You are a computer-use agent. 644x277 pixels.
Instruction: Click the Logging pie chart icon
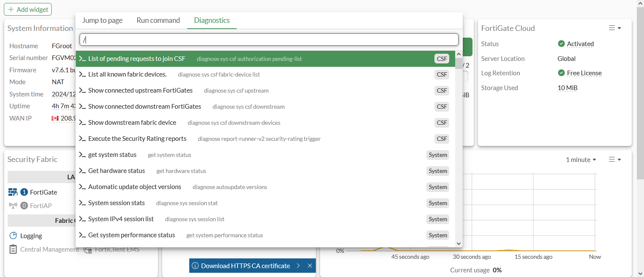pyautogui.click(x=13, y=236)
